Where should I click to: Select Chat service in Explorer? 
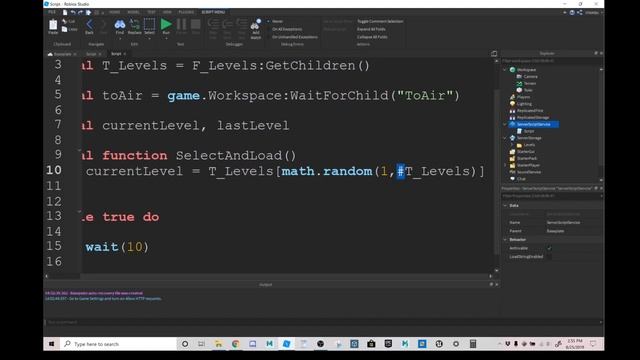point(521,179)
